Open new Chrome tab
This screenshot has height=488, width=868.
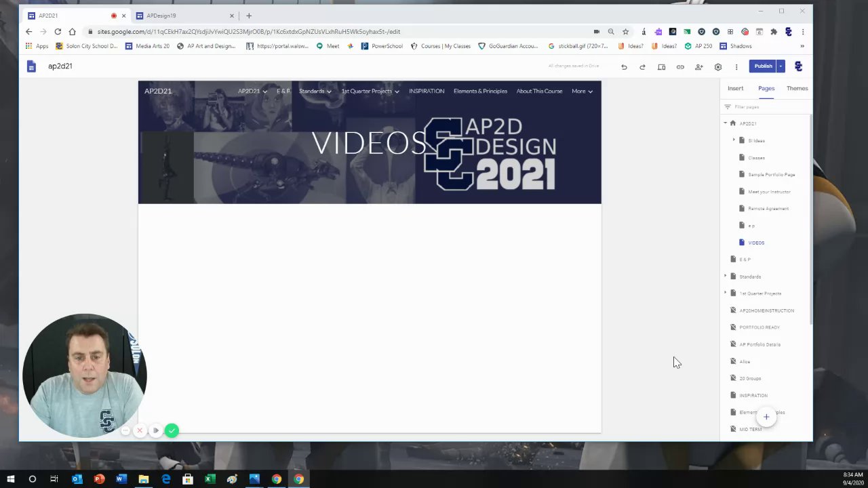(x=249, y=16)
